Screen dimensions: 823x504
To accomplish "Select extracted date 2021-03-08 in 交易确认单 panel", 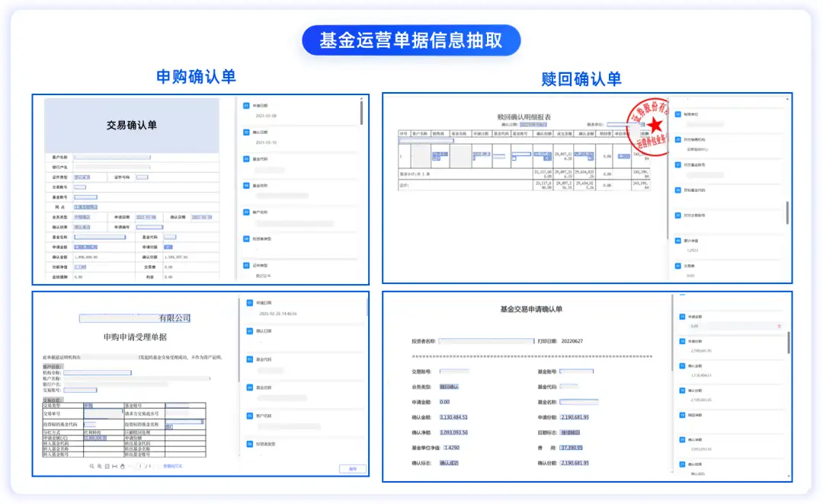I will point(266,116).
